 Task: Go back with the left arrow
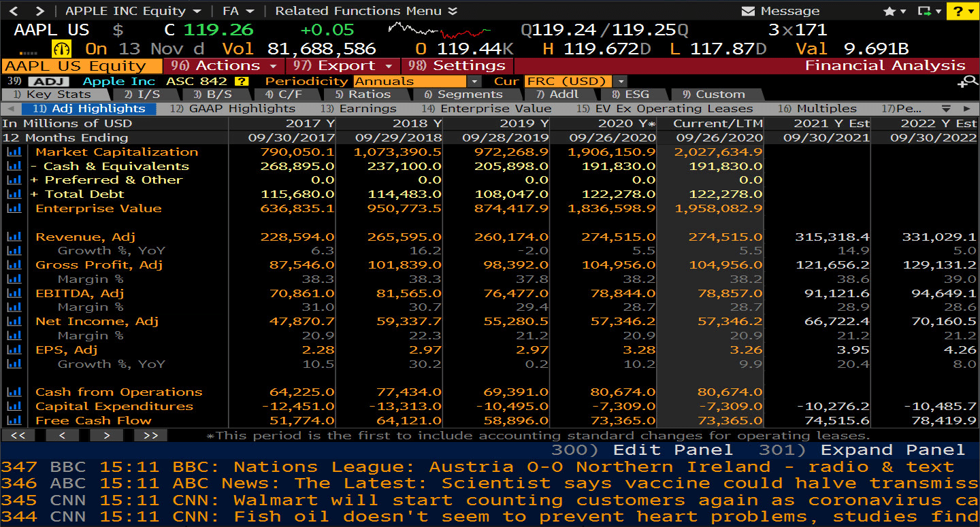point(14,11)
